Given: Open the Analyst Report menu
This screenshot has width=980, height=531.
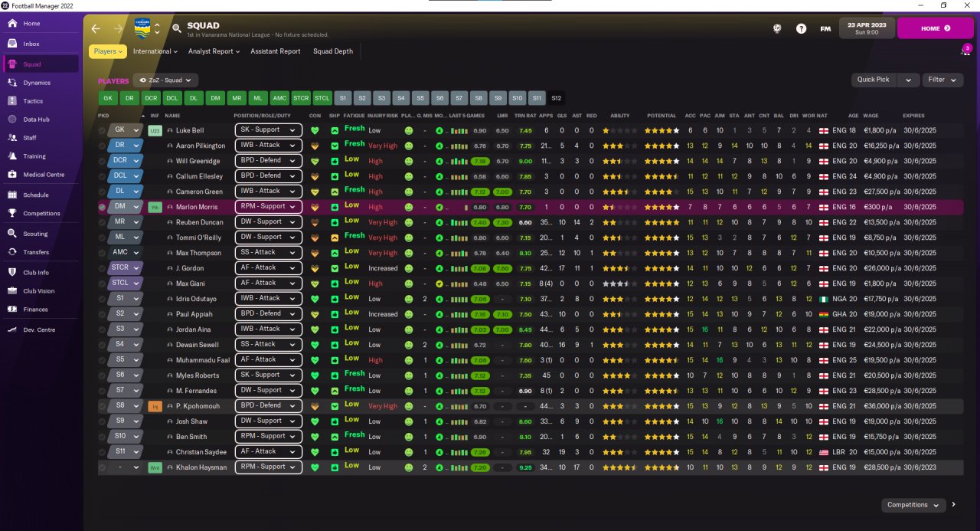Looking at the screenshot, I should pos(214,51).
